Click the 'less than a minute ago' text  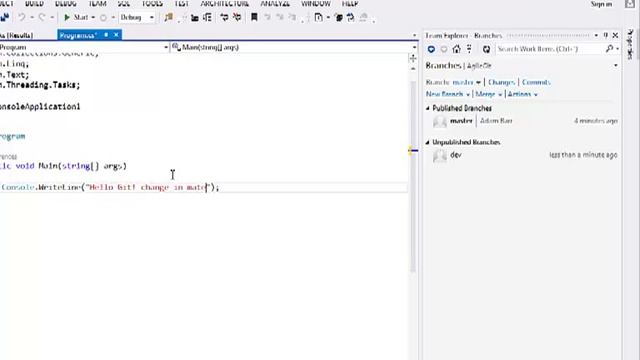click(583, 155)
